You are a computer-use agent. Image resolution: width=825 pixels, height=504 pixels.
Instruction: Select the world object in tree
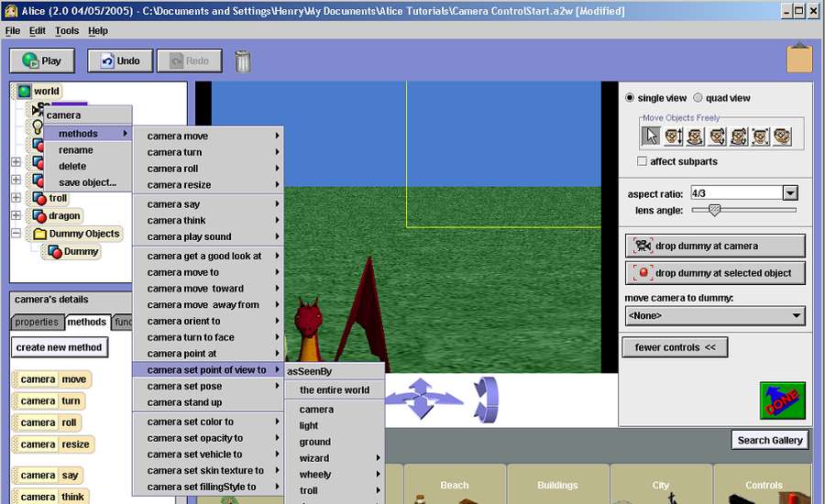(x=39, y=91)
